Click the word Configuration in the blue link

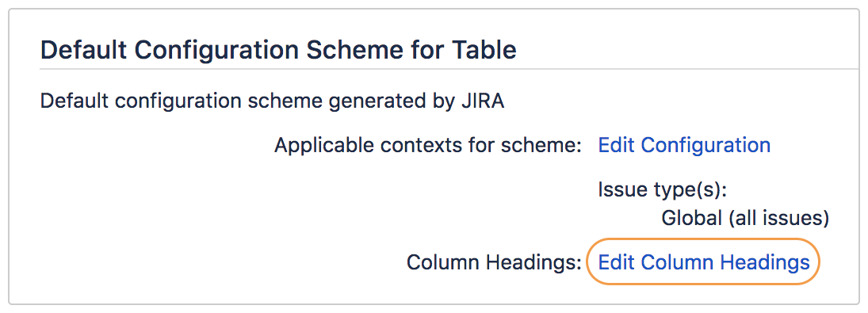(x=705, y=146)
